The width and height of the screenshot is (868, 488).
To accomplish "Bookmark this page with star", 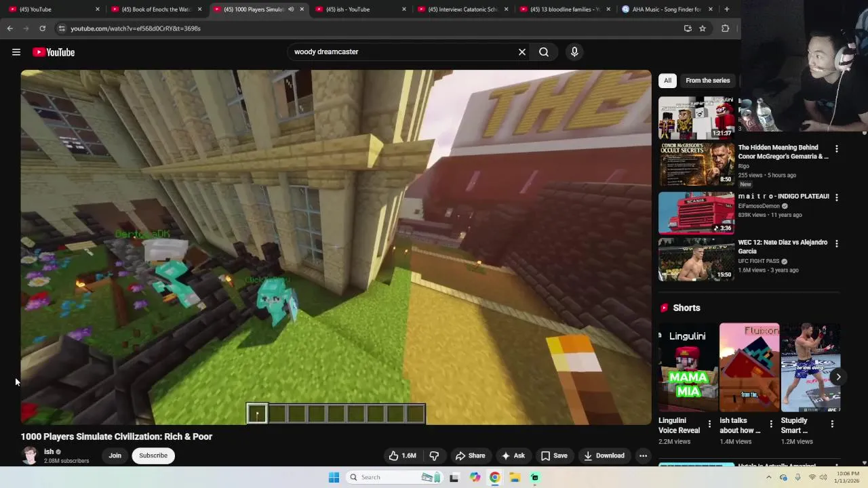I will pos(703,28).
